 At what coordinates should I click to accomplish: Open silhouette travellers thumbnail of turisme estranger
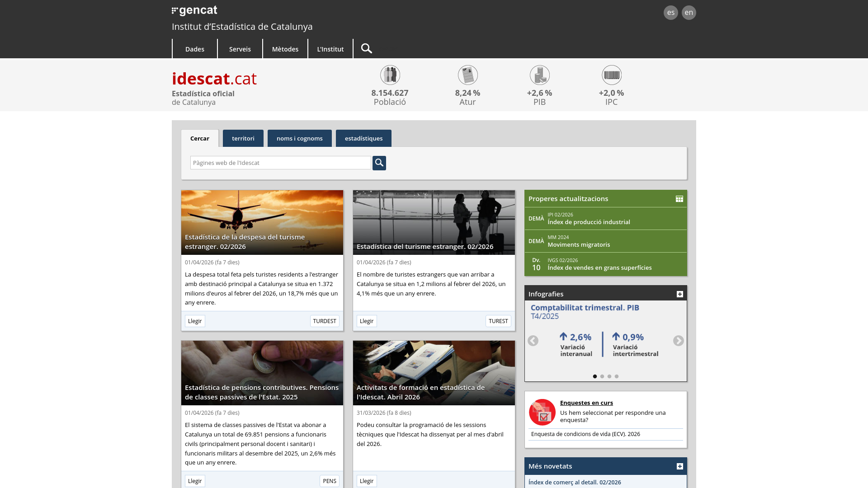[x=434, y=222]
